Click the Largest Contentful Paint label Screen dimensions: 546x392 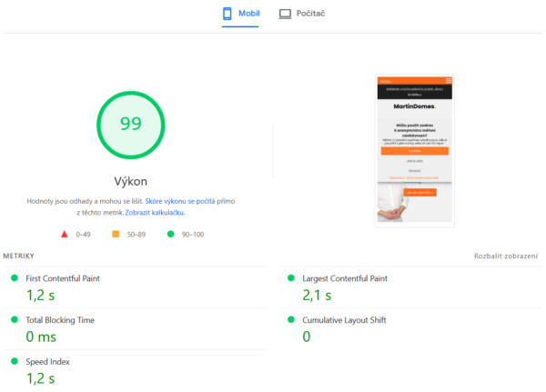point(345,278)
